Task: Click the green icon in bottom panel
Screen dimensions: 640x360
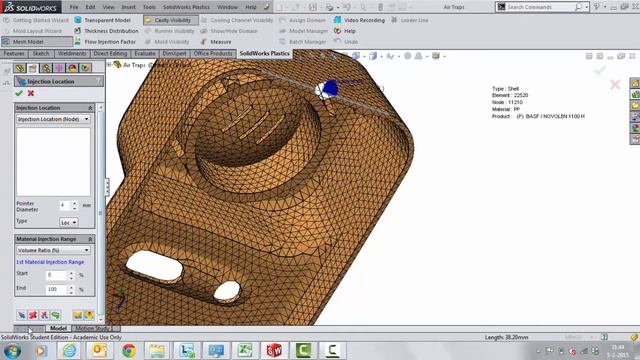Action: pos(56,315)
